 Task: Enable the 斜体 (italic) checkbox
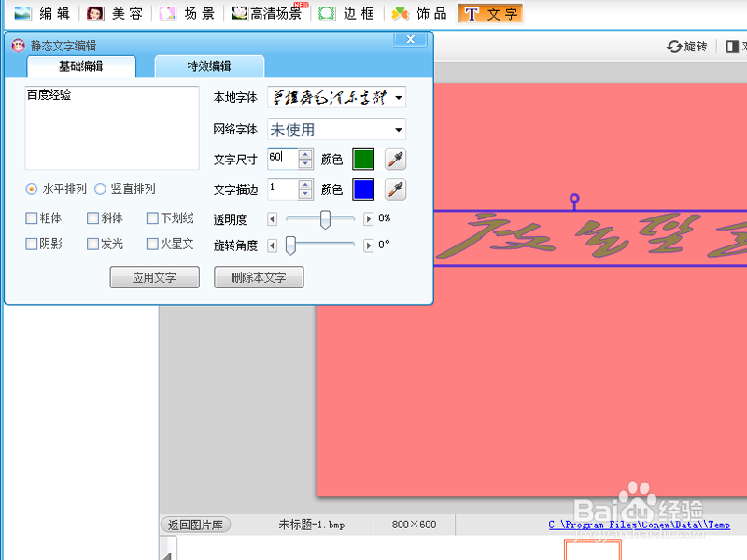[92, 218]
